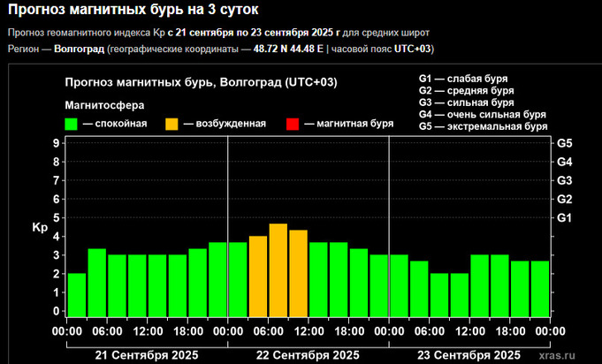
Task: Click the G1 marker on right axis
Action: coord(564,217)
